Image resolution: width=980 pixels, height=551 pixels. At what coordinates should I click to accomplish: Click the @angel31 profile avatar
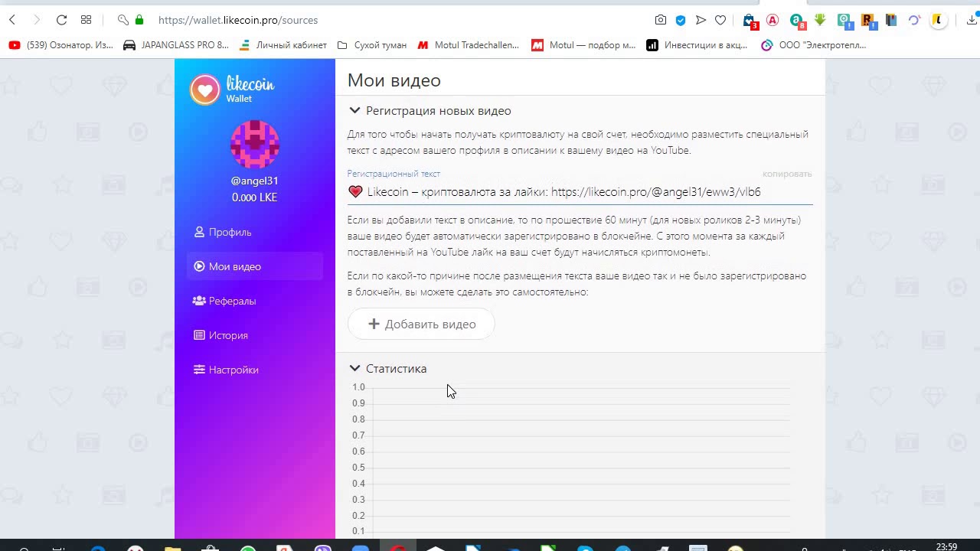click(x=255, y=145)
